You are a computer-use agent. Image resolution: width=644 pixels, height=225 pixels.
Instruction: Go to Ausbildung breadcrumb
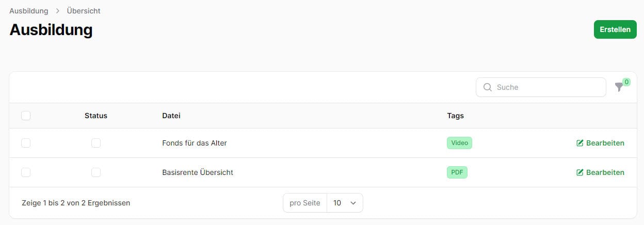(29, 11)
